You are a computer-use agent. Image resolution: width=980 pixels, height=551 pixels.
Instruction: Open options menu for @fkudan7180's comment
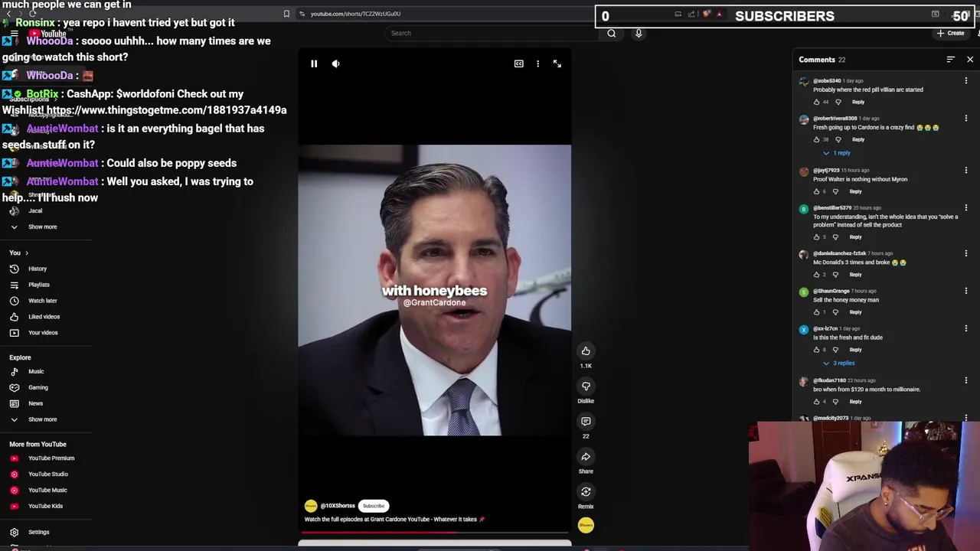click(x=966, y=380)
